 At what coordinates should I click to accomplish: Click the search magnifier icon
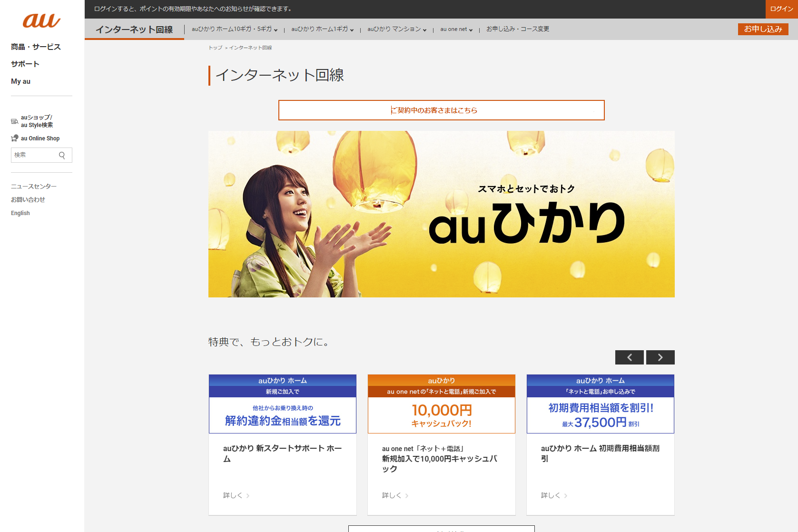[x=62, y=155]
